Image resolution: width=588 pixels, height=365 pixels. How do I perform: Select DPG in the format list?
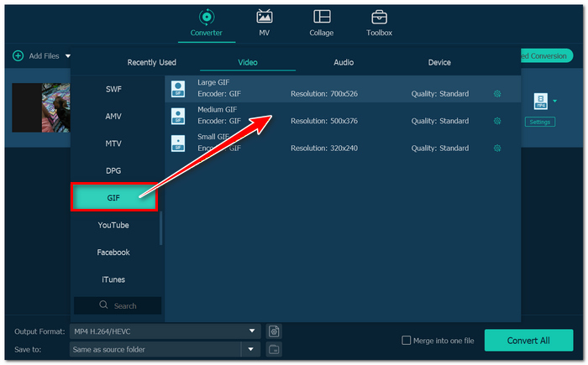(113, 170)
